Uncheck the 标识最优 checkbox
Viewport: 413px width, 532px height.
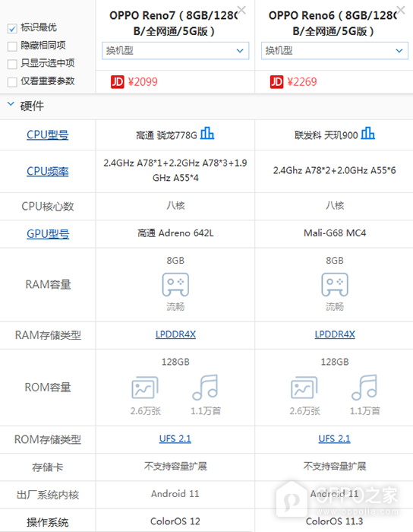(x=12, y=29)
